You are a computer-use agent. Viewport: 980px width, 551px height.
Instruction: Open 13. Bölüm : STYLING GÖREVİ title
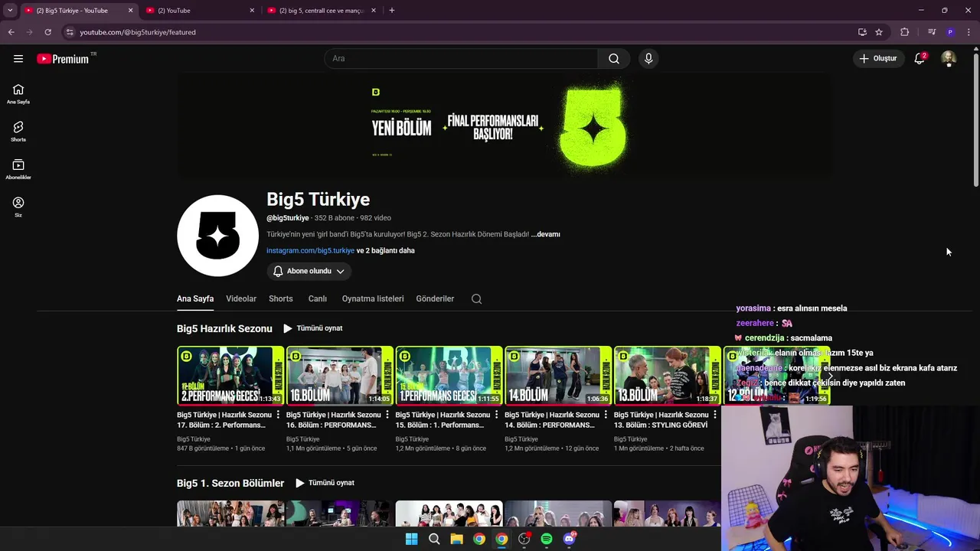661,420
